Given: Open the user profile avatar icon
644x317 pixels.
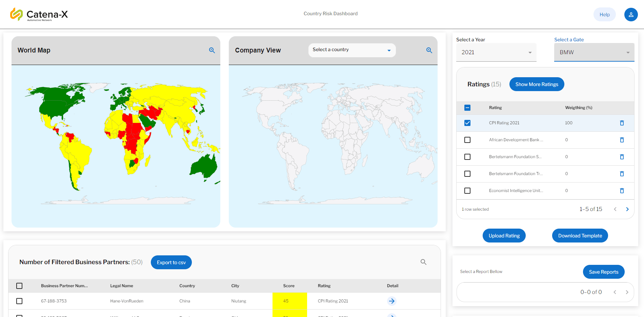Looking at the screenshot, I should click(x=631, y=15).
